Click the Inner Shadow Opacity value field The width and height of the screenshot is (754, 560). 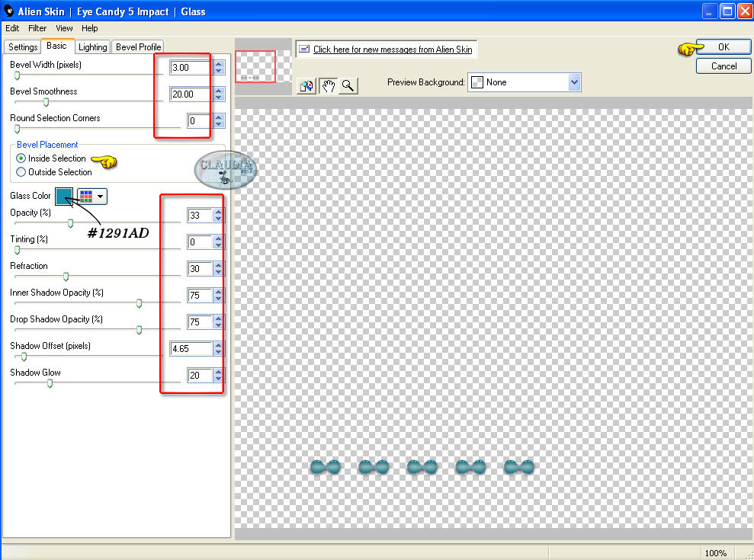point(200,296)
